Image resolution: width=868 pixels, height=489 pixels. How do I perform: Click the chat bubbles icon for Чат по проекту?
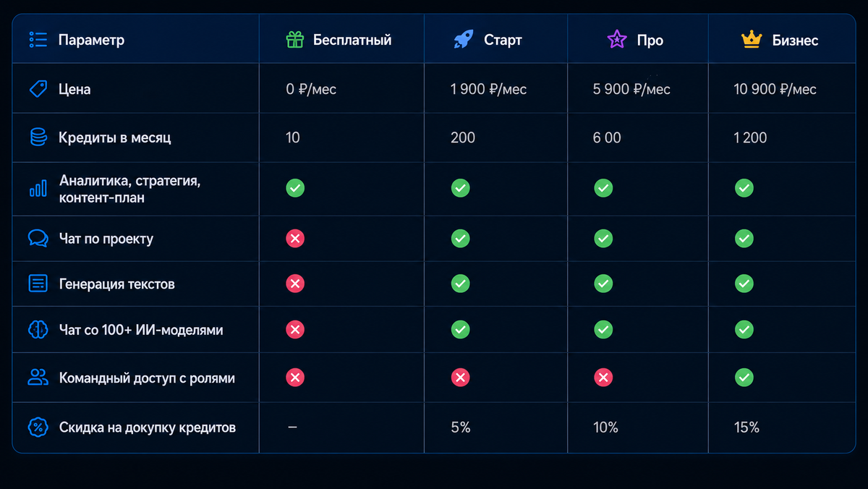coord(38,239)
